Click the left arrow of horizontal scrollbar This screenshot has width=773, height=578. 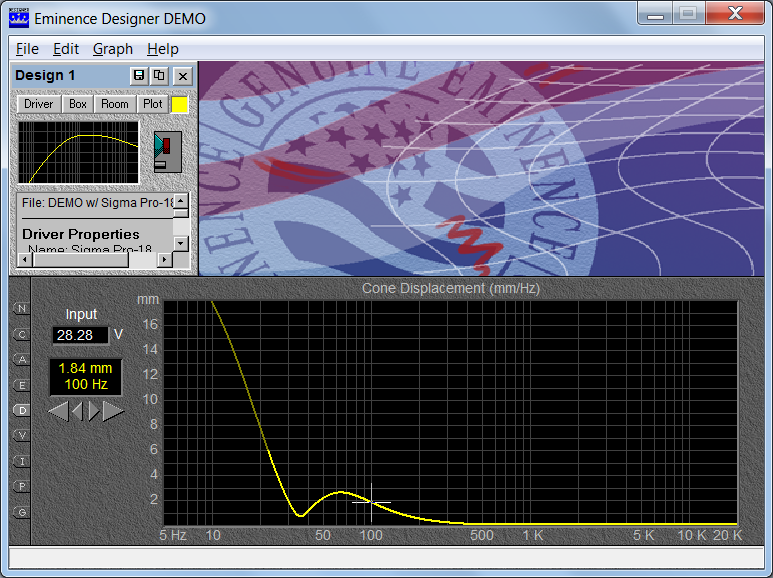pyautogui.click(x=25, y=259)
